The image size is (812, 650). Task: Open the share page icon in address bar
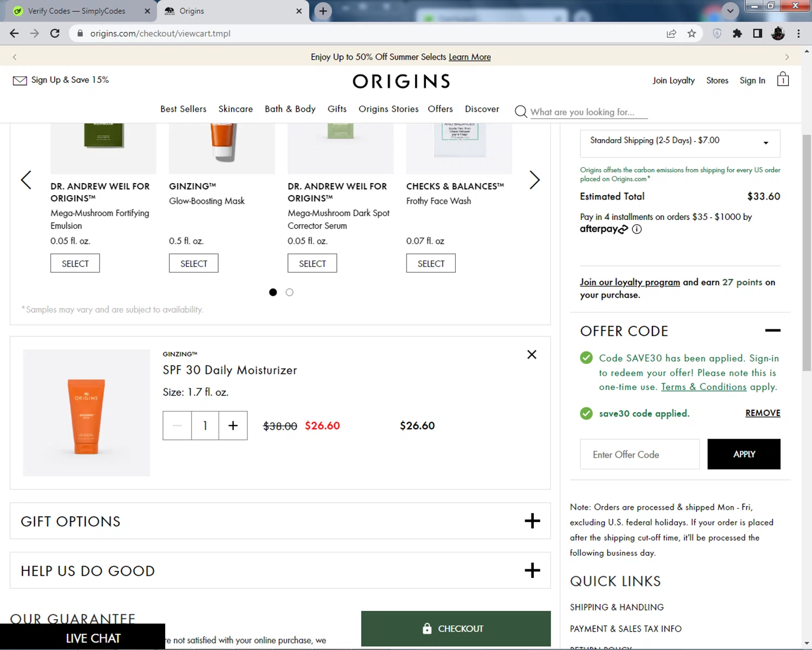click(671, 34)
